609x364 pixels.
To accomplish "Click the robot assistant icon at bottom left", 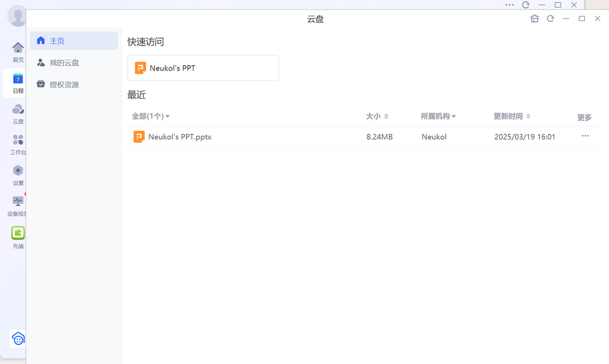I will [x=18, y=338].
